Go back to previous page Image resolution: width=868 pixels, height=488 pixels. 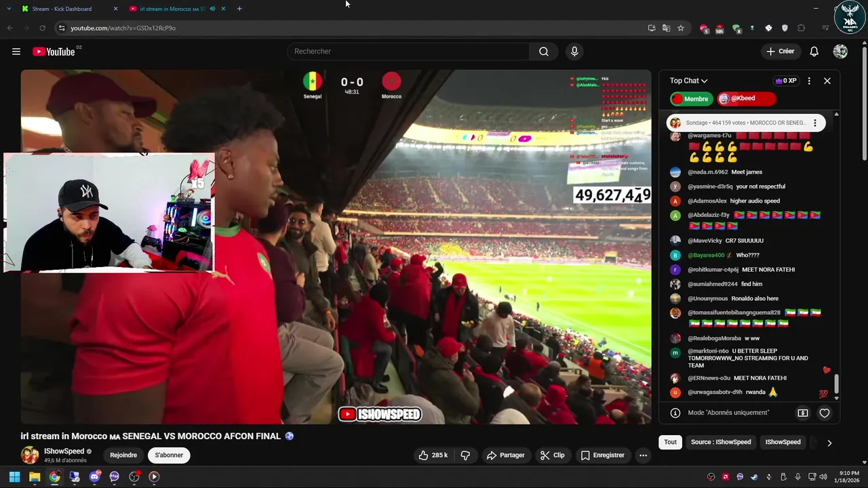(9, 28)
